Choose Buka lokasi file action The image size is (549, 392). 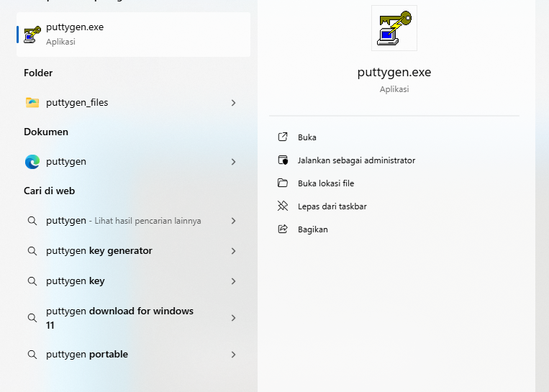326,183
